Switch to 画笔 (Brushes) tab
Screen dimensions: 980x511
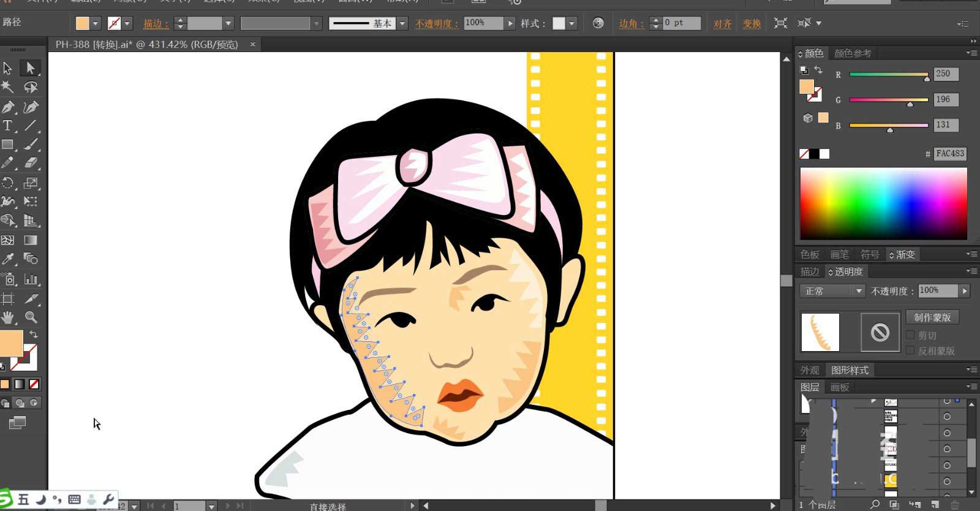pos(840,254)
